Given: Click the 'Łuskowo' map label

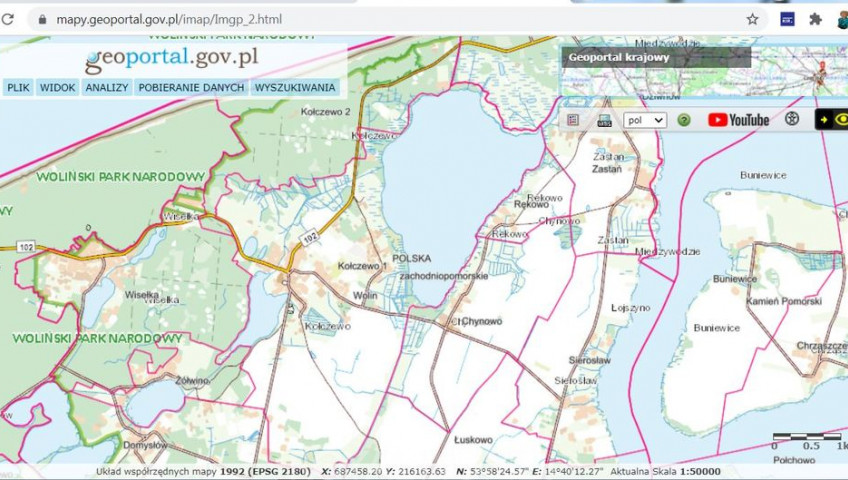Looking at the screenshot, I should (473, 440).
